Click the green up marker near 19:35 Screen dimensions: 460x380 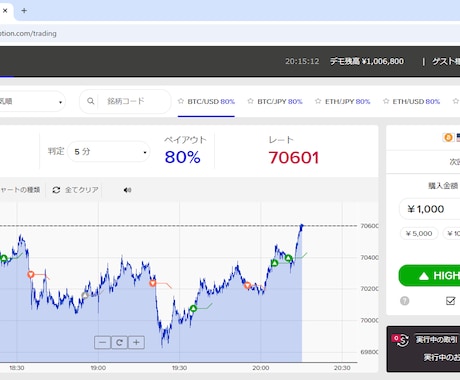click(x=193, y=309)
